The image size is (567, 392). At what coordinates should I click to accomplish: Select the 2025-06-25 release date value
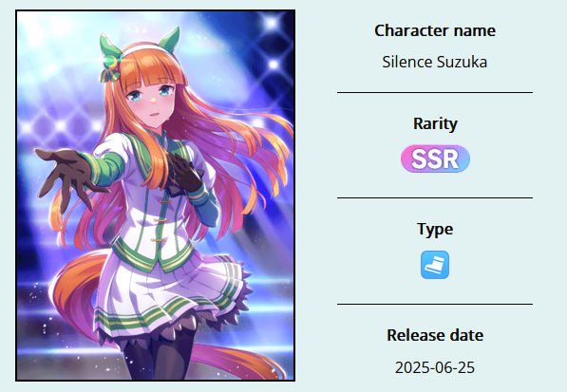(435, 367)
